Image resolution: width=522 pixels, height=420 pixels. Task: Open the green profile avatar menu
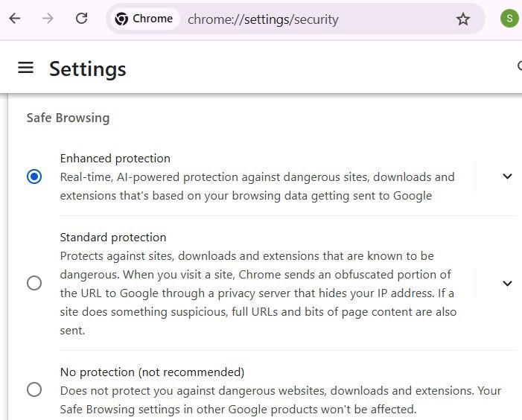(x=509, y=19)
